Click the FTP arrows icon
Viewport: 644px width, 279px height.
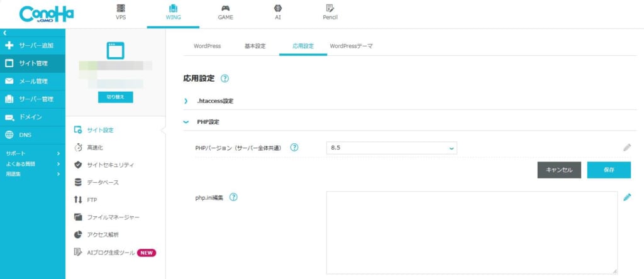pyautogui.click(x=78, y=200)
